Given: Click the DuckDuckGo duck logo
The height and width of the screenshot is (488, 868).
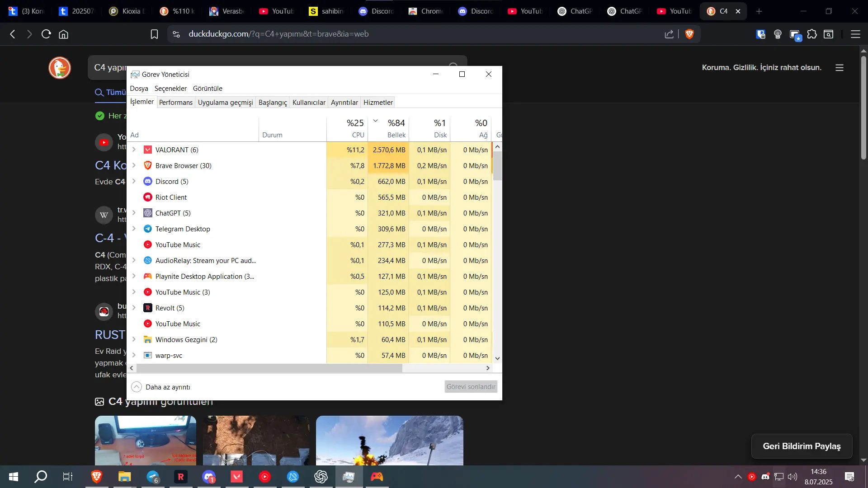Looking at the screenshot, I should 60,68.
